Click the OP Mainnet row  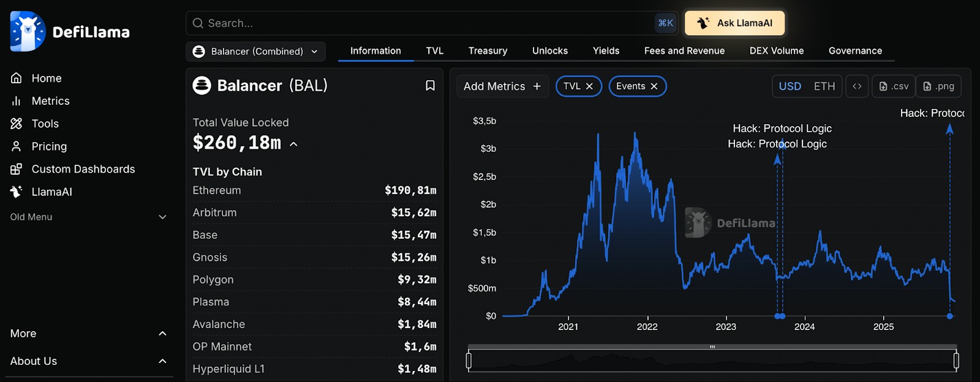[314, 346]
